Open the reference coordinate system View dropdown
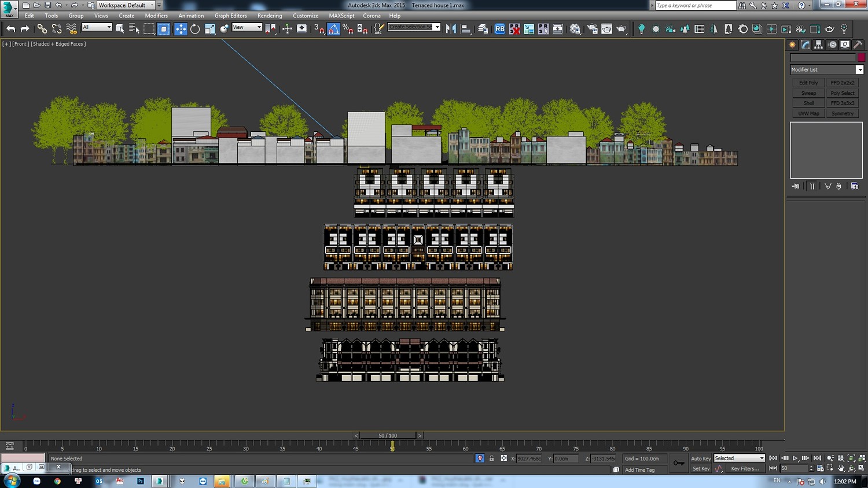This screenshot has height=488, width=868. [247, 27]
